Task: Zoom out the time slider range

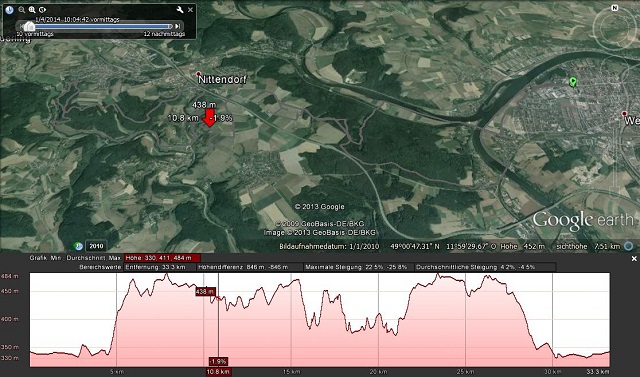Action: [22, 10]
